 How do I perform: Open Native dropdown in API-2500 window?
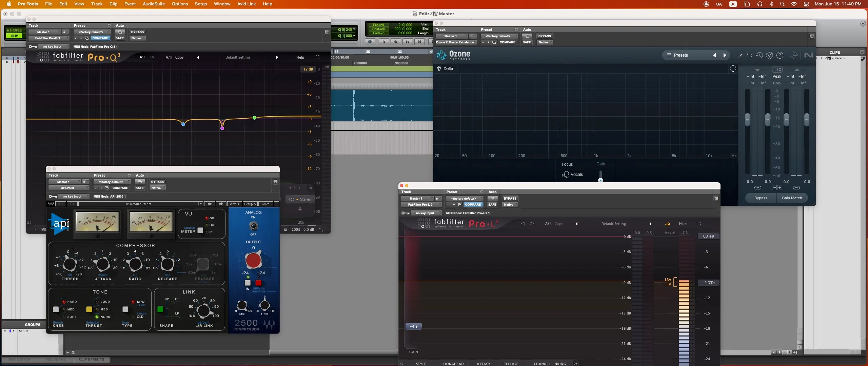157,188
